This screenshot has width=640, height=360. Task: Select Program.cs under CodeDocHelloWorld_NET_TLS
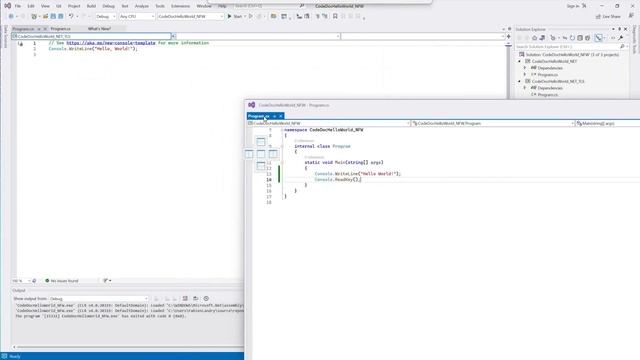547,95
